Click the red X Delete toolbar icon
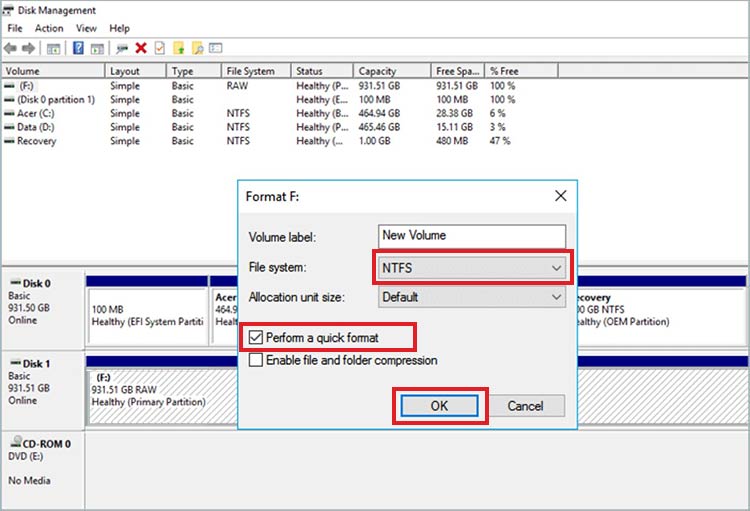 141,48
